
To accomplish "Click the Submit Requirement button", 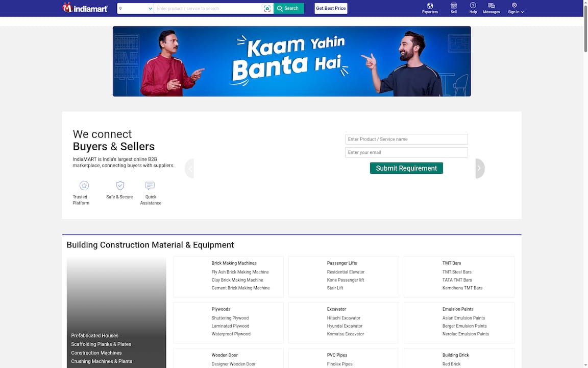I will 406,168.
